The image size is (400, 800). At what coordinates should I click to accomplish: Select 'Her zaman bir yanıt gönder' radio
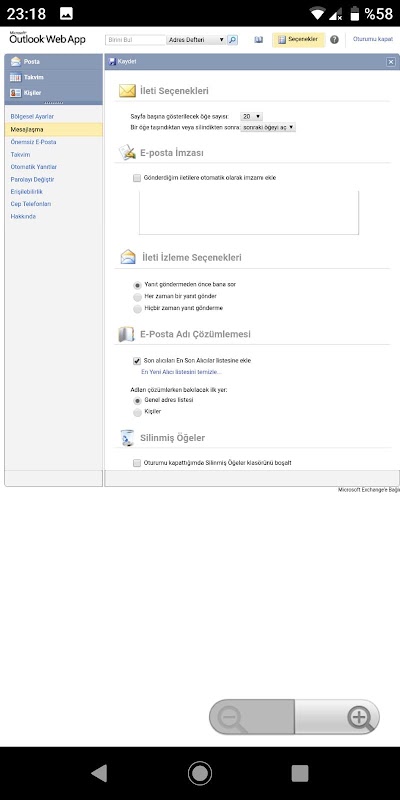coord(137,297)
